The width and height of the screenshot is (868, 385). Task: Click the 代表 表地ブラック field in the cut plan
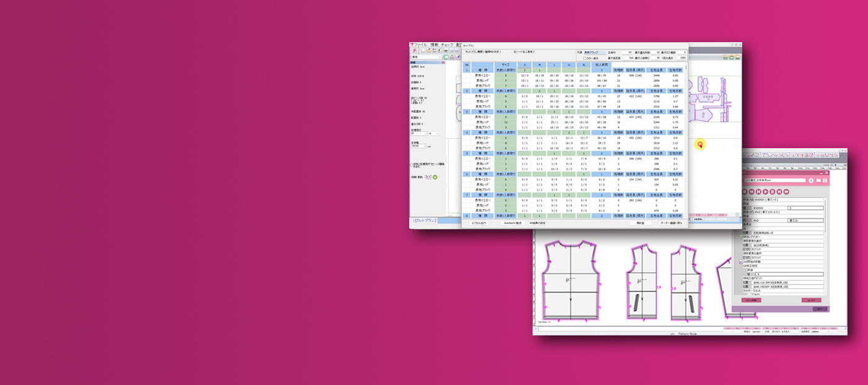(594, 53)
